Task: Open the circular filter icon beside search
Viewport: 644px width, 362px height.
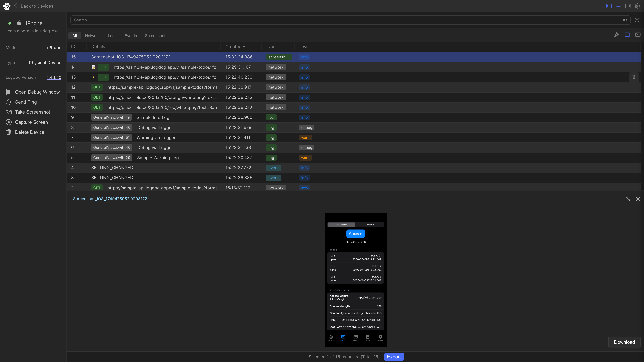Action: 637,20
